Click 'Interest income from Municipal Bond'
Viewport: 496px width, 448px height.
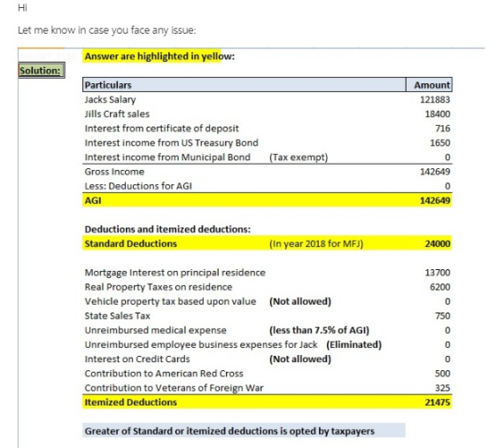167,157
